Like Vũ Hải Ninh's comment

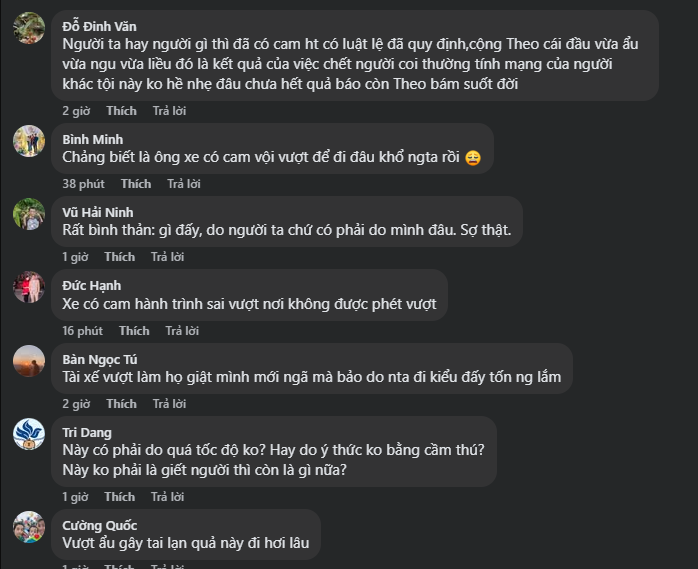(119, 257)
